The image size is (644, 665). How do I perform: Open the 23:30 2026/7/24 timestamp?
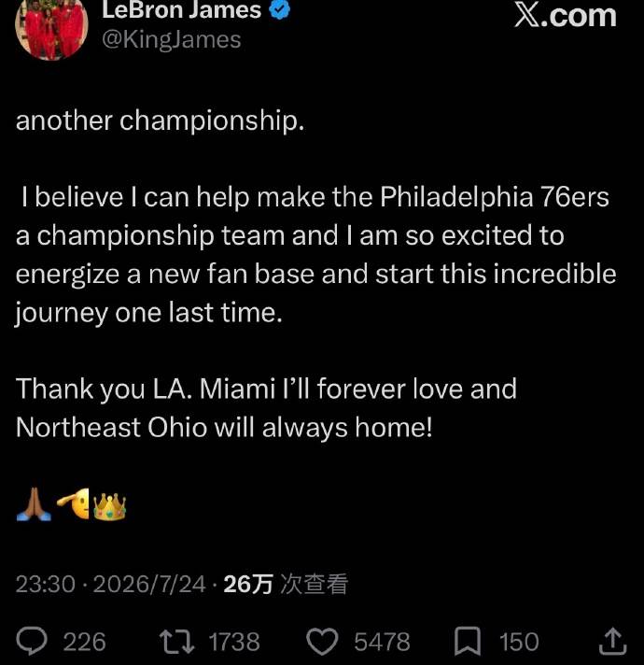coord(111,584)
